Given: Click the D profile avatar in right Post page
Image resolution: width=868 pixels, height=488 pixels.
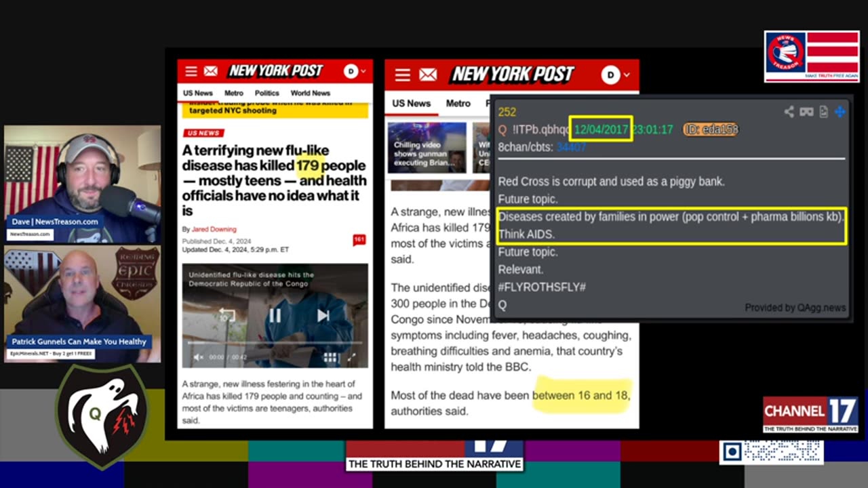Looking at the screenshot, I should (x=610, y=75).
